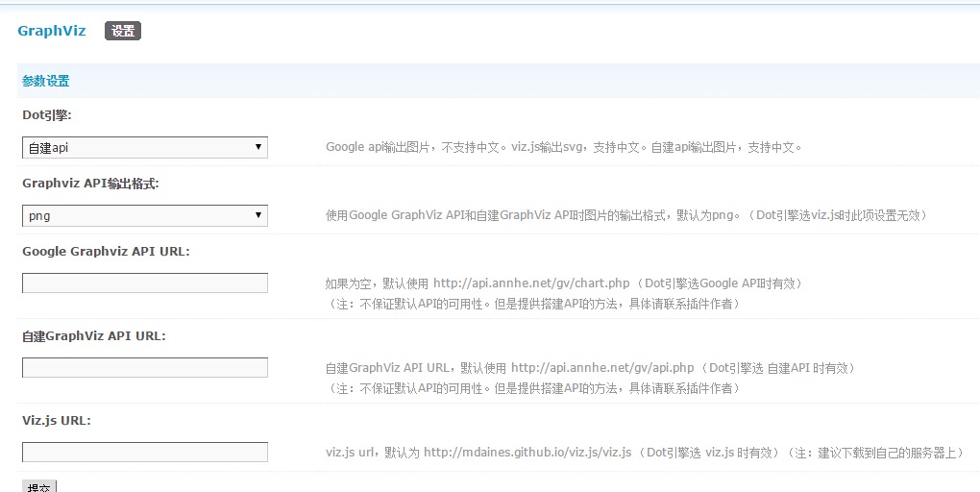Click the api.annhe.net/gv/chart.php URL text
The height and width of the screenshot is (492, 980).
(531, 283)
